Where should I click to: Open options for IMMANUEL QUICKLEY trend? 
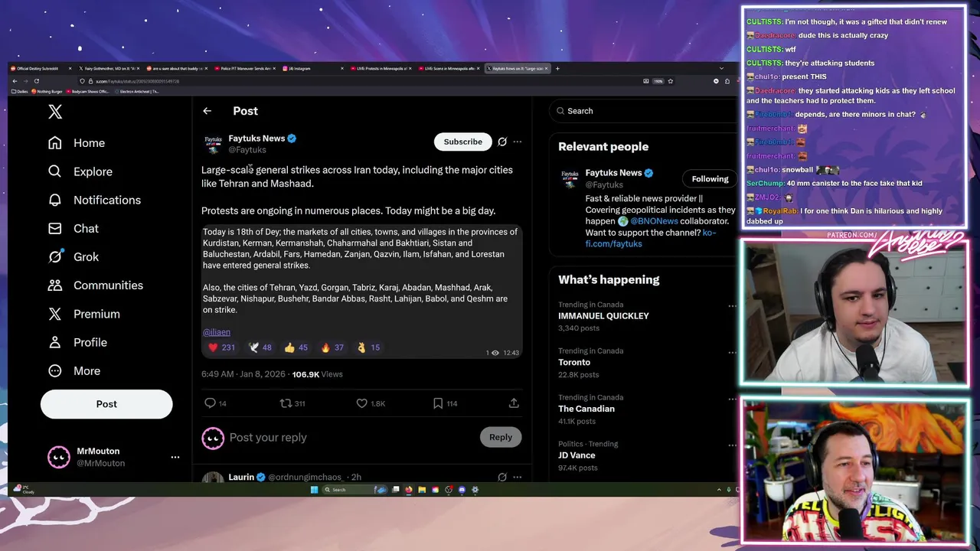[732, 306]
